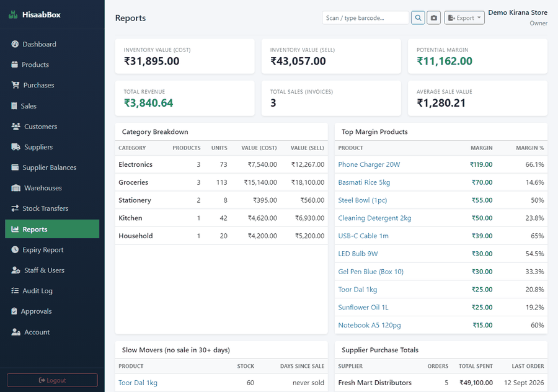Screen dimensions: 558x392
Task: Click the Household category row name
Action: point(136,236)
